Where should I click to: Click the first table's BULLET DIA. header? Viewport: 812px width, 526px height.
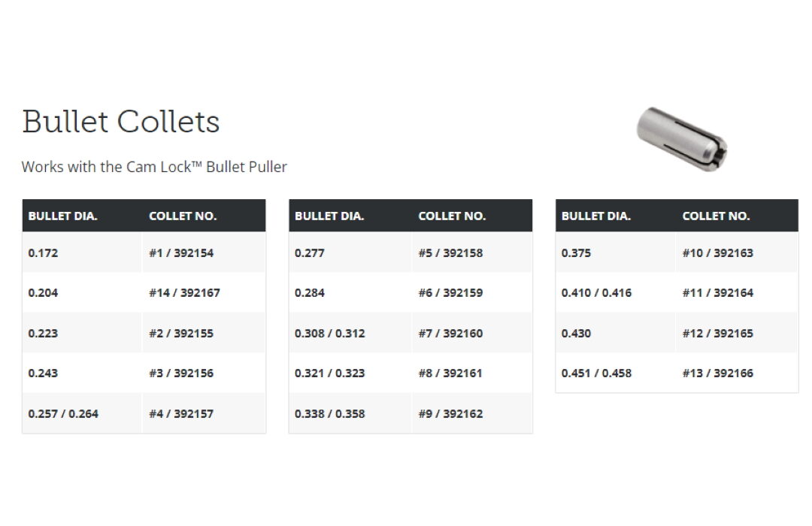[x=63, y=216]
